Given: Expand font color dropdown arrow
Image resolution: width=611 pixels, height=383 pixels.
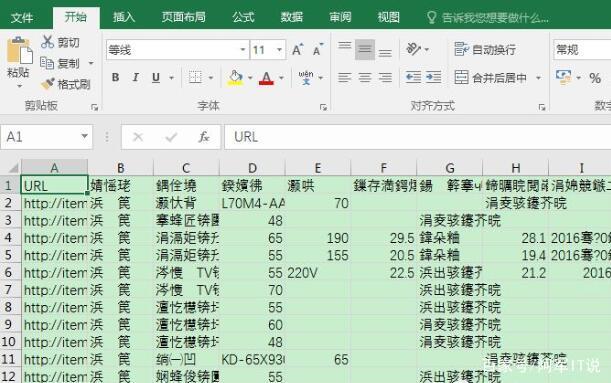Looking at the screenshot, I should [281, 78].
